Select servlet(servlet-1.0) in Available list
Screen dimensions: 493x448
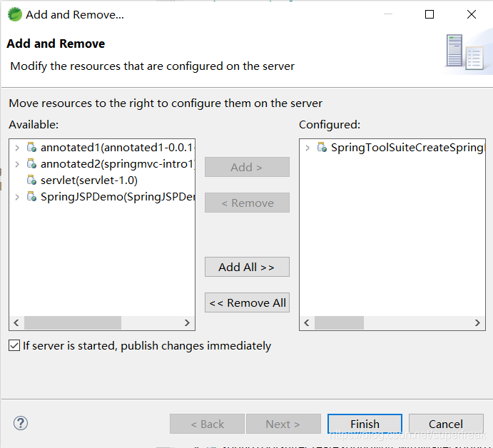coord(89,180)
